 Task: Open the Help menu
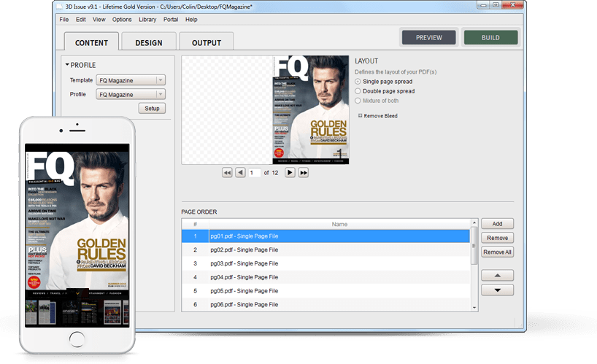pyautogui.click(x=191, y=20)
